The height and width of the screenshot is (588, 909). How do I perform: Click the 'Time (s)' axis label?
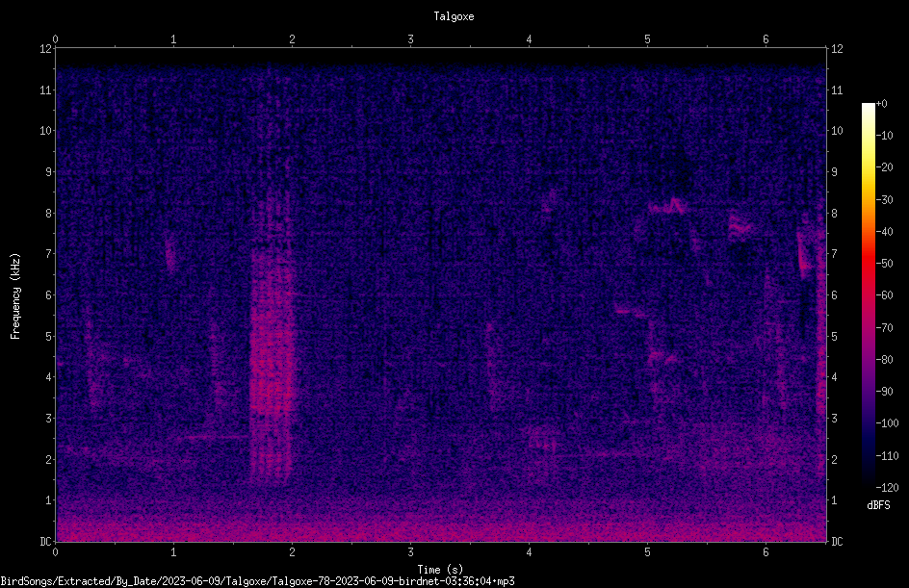(440, 570)
